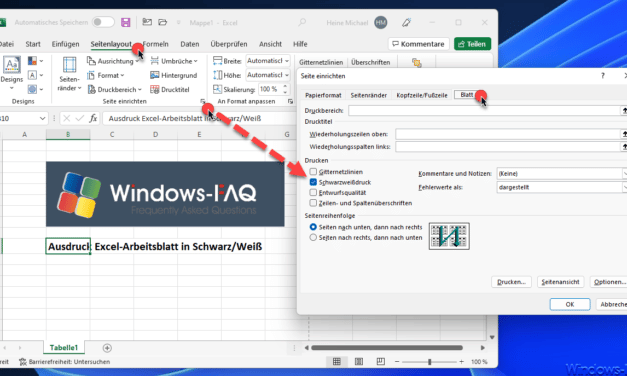Switch to Formeln ribbon tab

[x=156, y=44]
